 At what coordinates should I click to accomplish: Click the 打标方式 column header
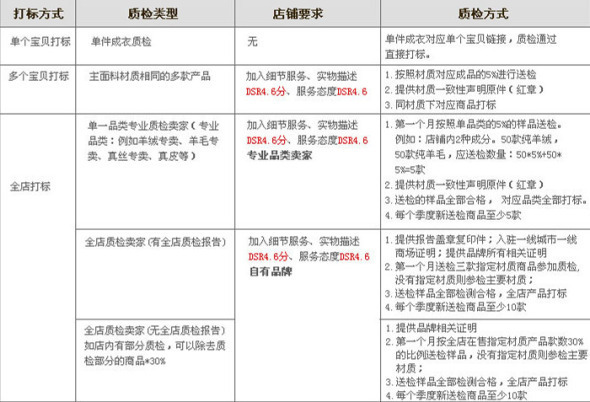coord(38,14)
